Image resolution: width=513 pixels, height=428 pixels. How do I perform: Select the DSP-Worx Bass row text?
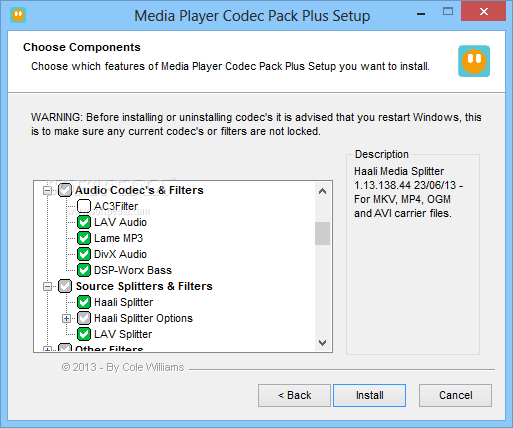pyautogui.click(x=133, y=270)
